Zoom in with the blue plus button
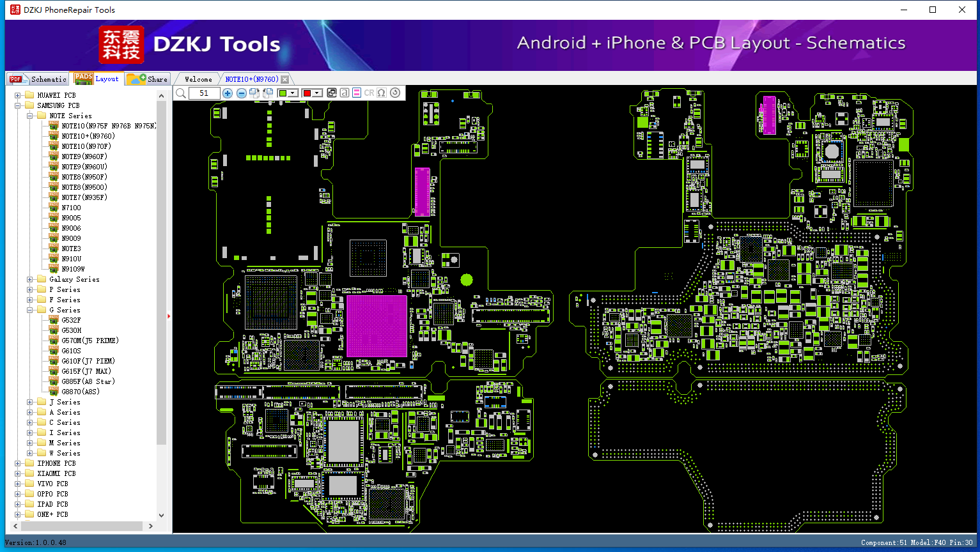The width and height of the screenshot is (980, 552). point(228,93)
